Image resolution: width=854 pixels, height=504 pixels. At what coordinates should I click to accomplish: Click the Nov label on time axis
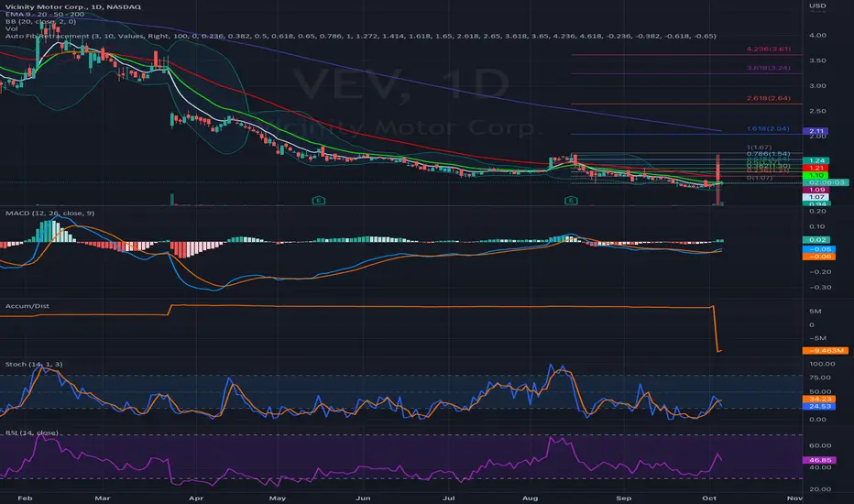(x=794, y=498)
